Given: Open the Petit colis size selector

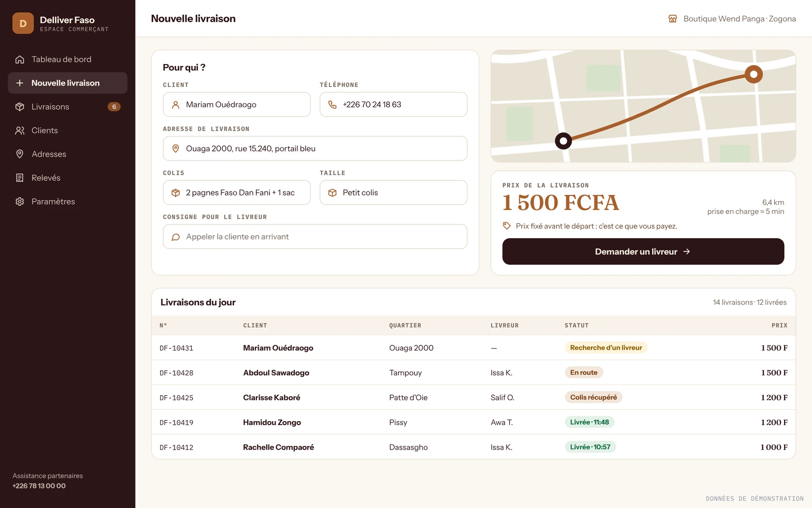Looking at the screenshot, I should coord(393,193).
